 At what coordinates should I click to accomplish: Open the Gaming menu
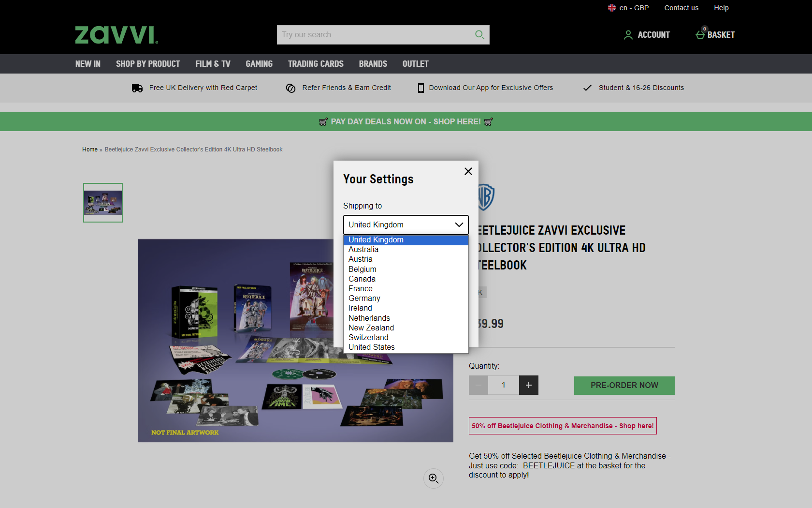click(259, 64)
